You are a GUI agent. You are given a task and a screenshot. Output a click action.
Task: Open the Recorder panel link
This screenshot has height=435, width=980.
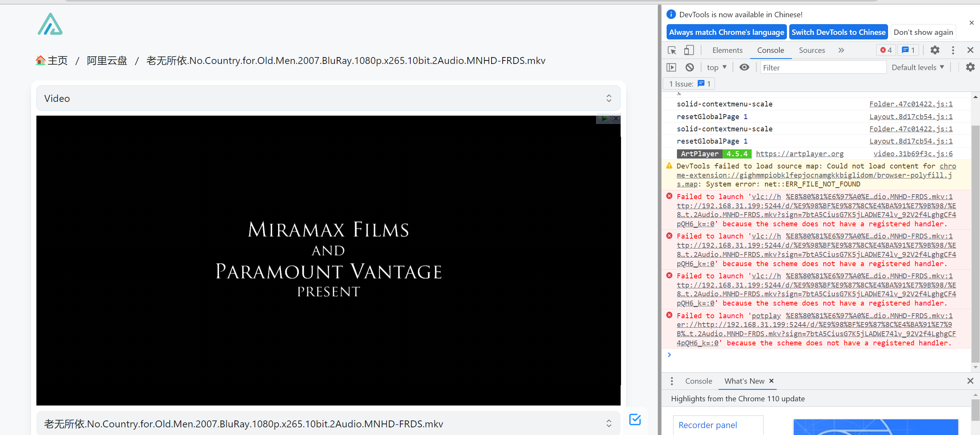708,425
